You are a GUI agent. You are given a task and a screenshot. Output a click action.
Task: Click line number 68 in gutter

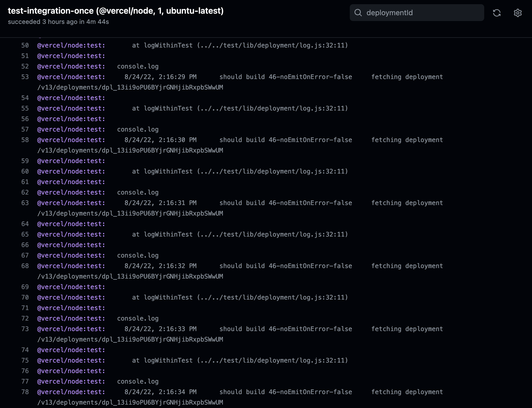(x=25, y=266)
